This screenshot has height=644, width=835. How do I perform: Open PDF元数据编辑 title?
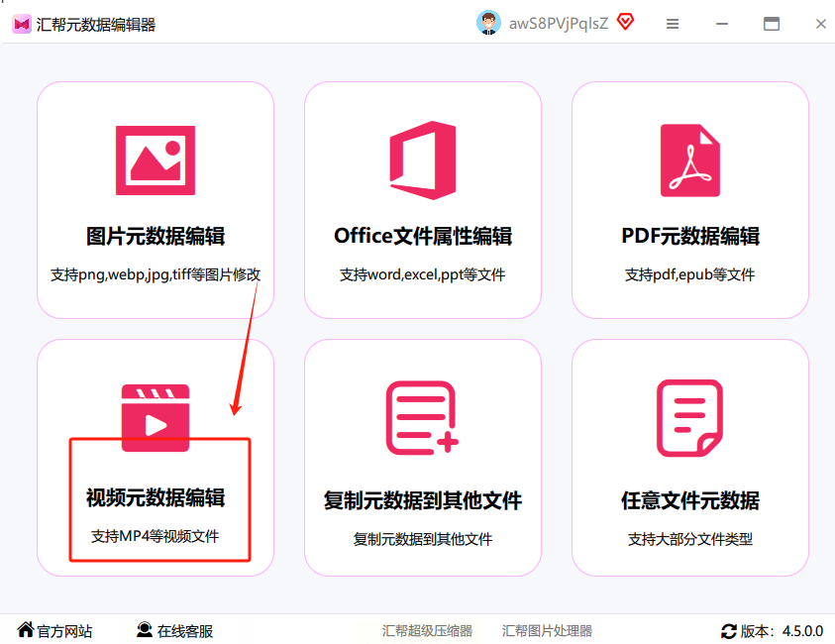pos(690,236)
